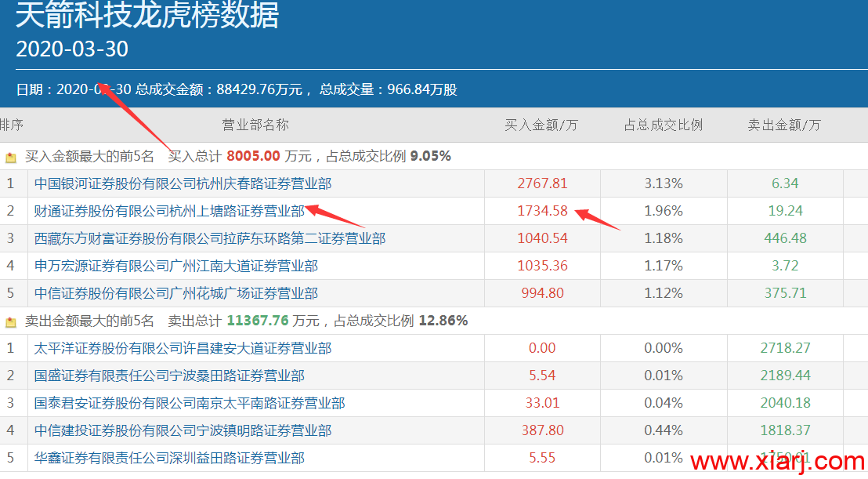Viewport: 868px width, 479px height.
Task: Select the 天箭科技龙虎榜数据 page title
Action: 147,14
